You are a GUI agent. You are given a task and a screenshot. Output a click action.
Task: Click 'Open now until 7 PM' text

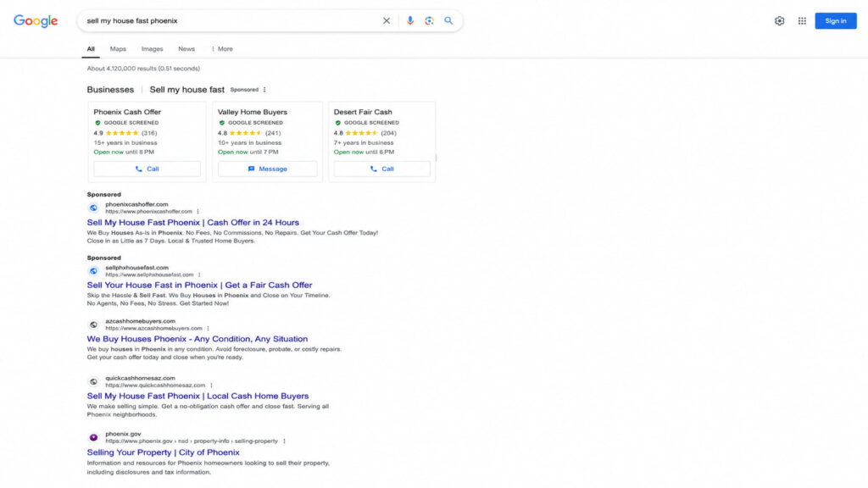pos(248,152)
